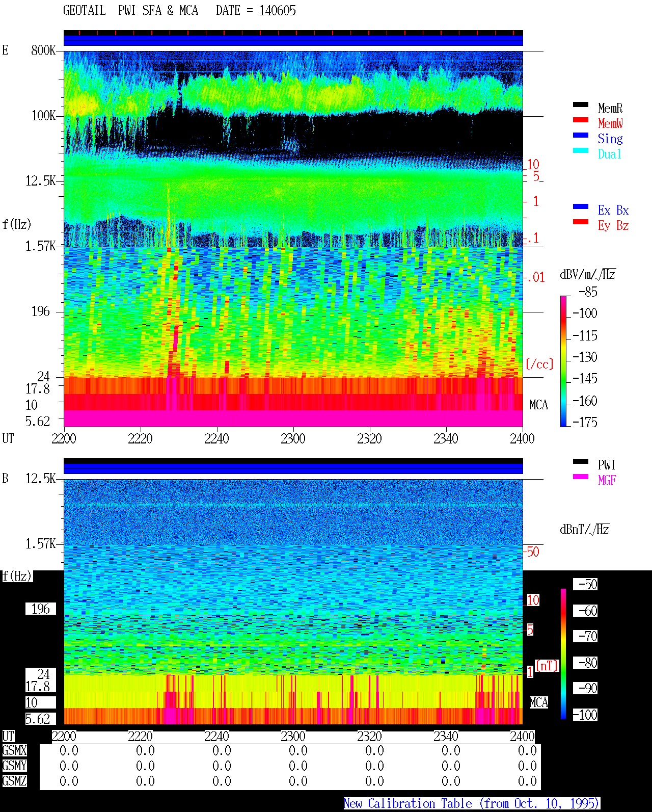This screenshot has width=652, height=812.
Task: Click the MemW legend label
Action: coord(610,123)
